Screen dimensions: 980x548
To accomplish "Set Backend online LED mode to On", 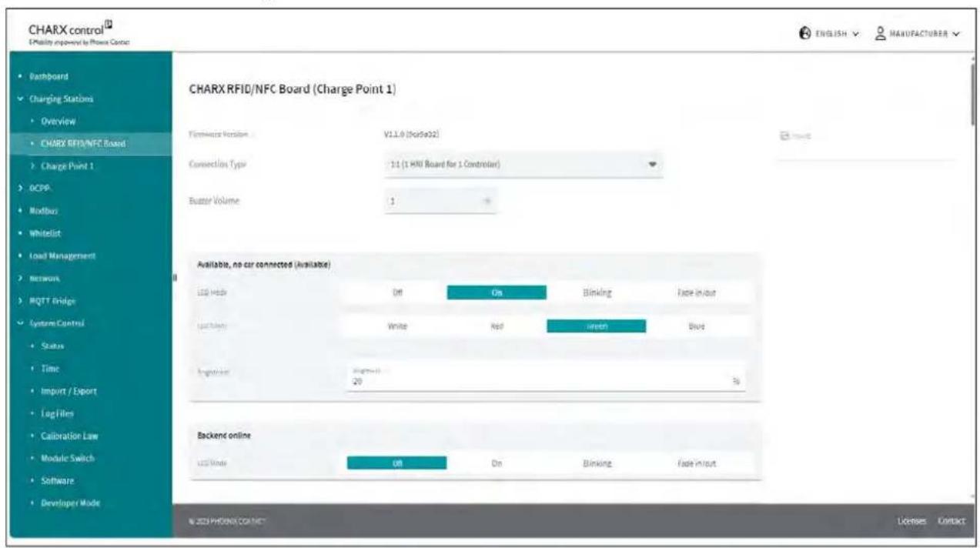I will click(x=497, y=463).
